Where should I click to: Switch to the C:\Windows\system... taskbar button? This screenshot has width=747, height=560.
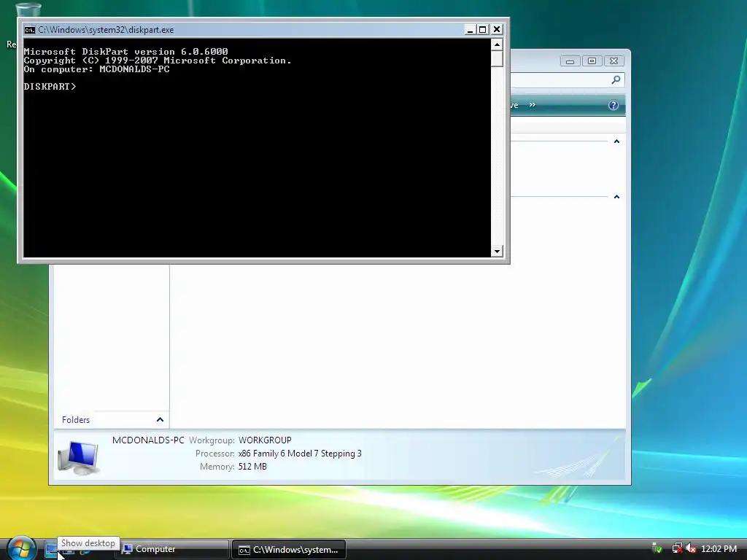point(289,550)
